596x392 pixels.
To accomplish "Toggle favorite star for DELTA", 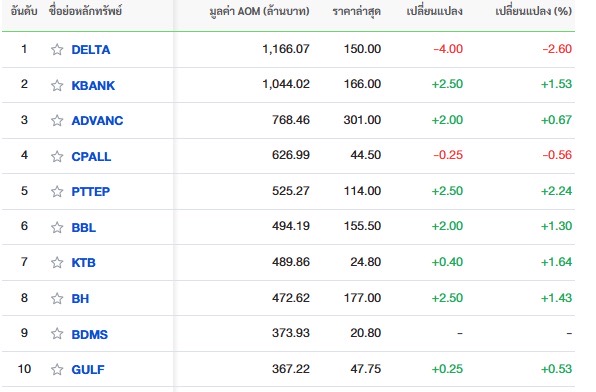I will pyautogui.click(x=57, y=49).
